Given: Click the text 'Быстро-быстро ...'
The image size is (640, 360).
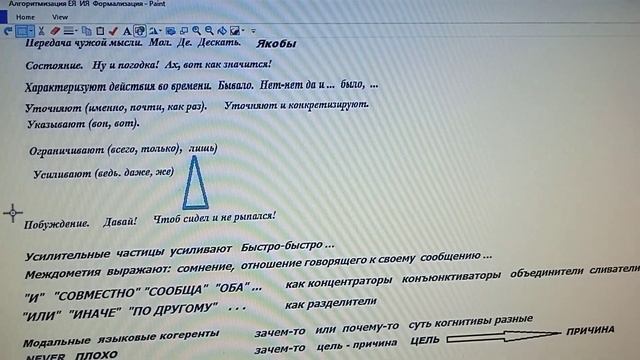Looking at the screenshot, I should [287, 246].
